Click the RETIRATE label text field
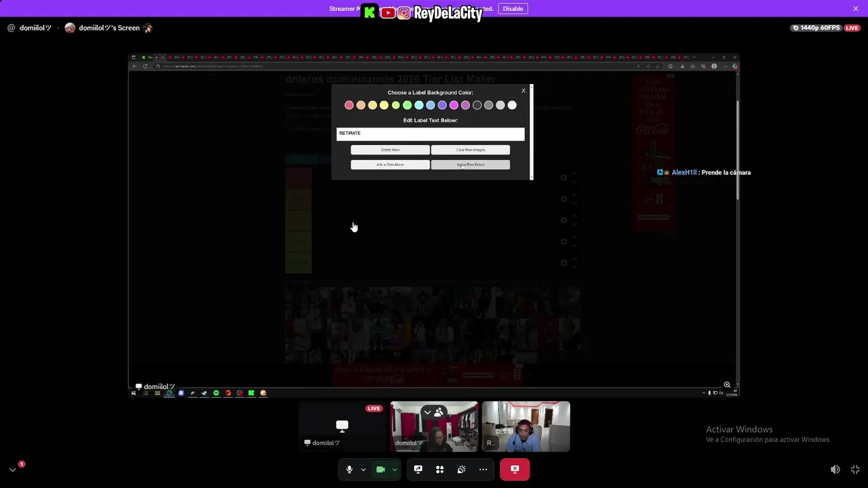This screenshot has width=868, height=488. (x=431, y=134)
